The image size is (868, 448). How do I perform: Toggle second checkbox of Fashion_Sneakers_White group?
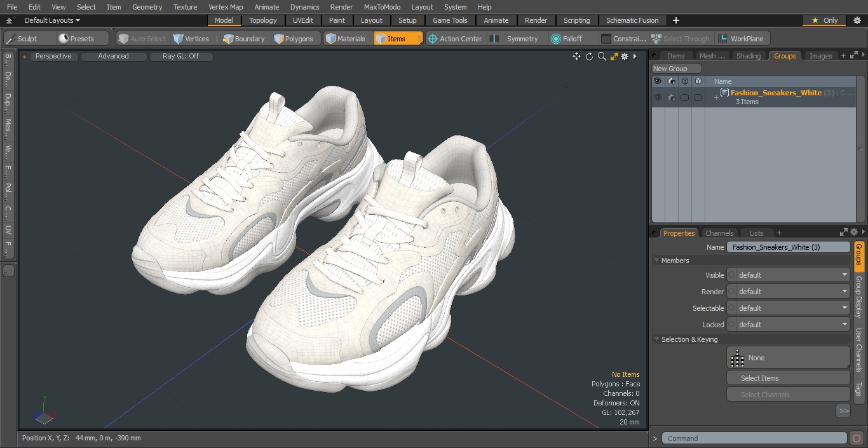point(698,98)
